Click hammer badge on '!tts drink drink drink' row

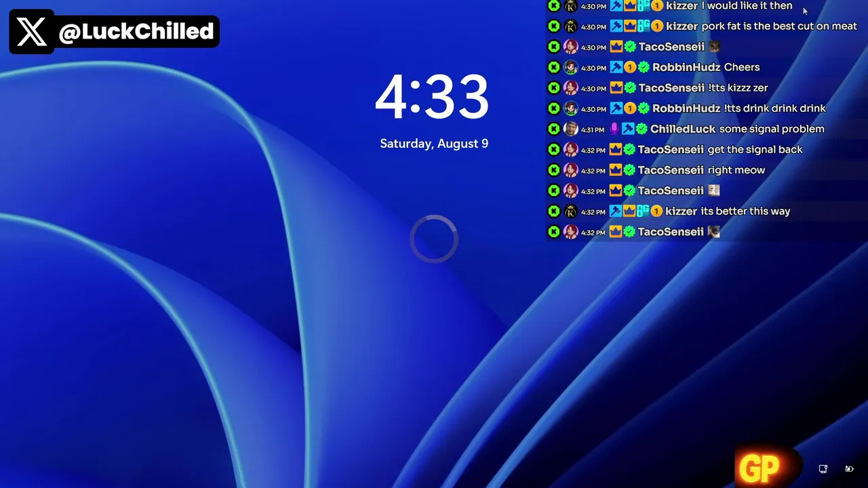(x=616, y=108)
